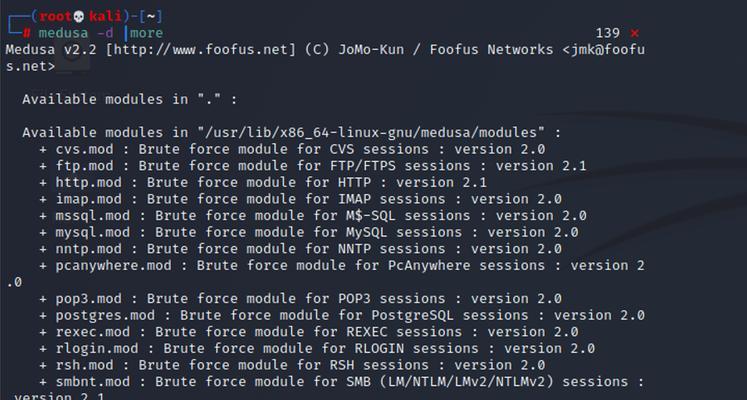Select the http.mod module name

click(89, 182)
